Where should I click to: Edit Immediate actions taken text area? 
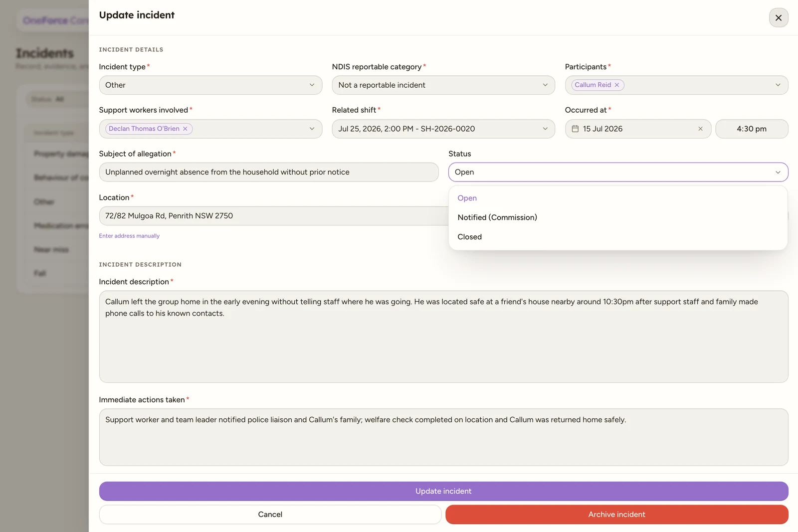443,437
